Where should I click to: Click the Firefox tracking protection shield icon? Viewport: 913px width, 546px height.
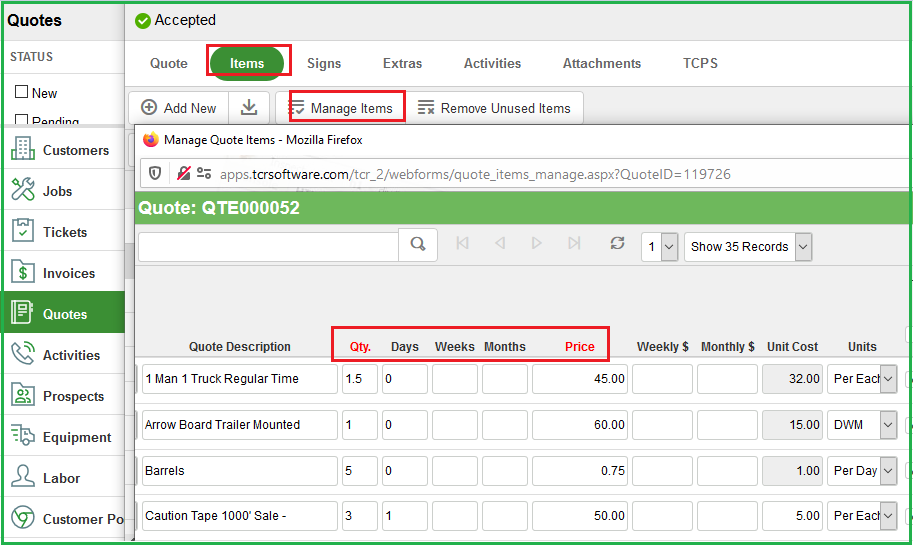click(x=155, y=174)
